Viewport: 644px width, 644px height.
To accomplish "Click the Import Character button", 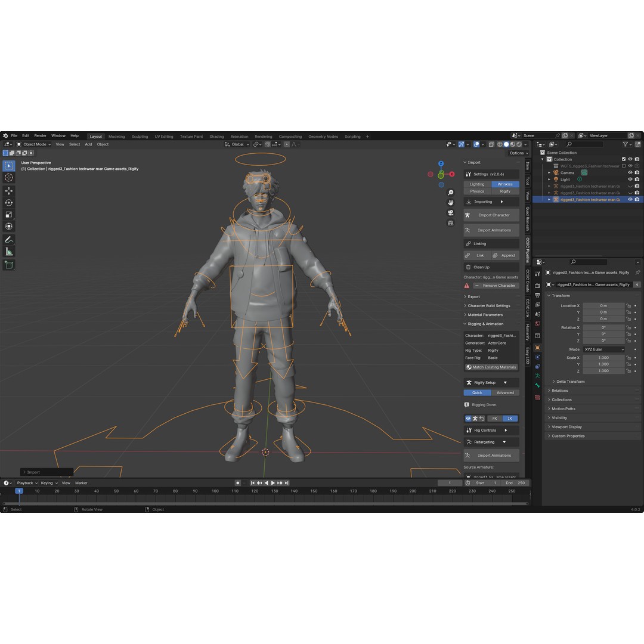I will pos(491,215).
